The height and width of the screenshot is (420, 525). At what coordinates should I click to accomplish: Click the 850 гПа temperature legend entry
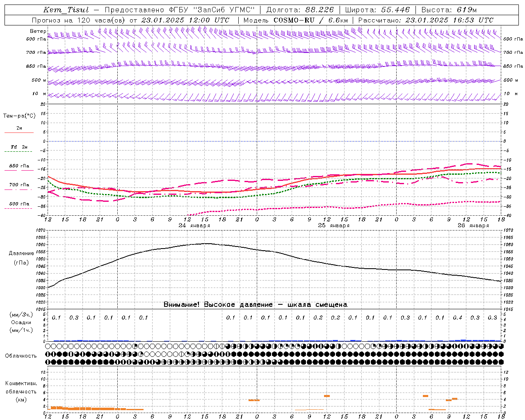coord(19,166)
